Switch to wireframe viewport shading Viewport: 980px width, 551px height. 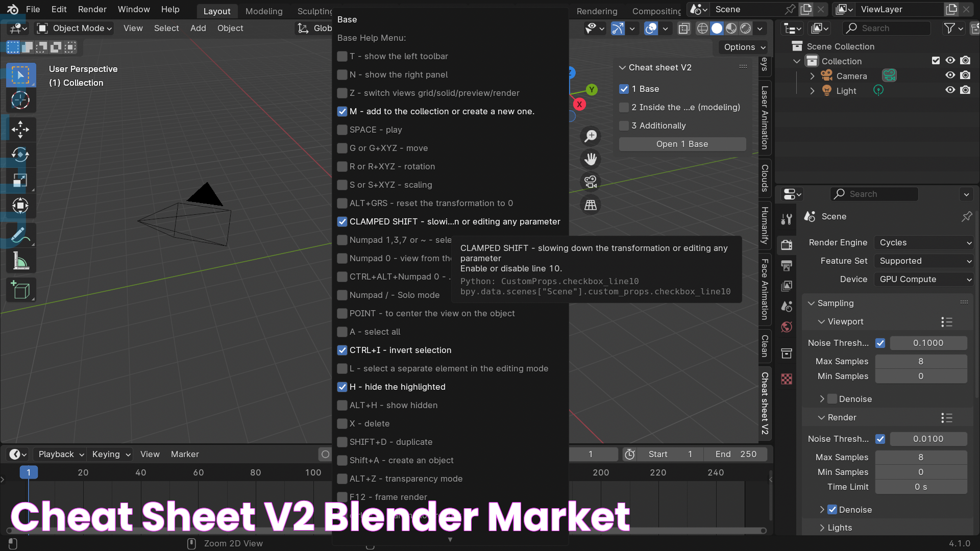click(702, 29)
